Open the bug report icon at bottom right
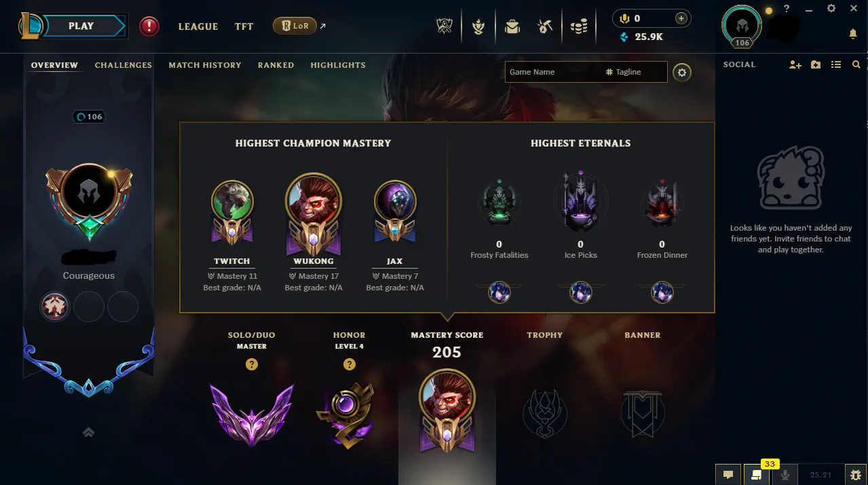The height and width of the screenshot is (485, 868). click(x=855, y=475)
